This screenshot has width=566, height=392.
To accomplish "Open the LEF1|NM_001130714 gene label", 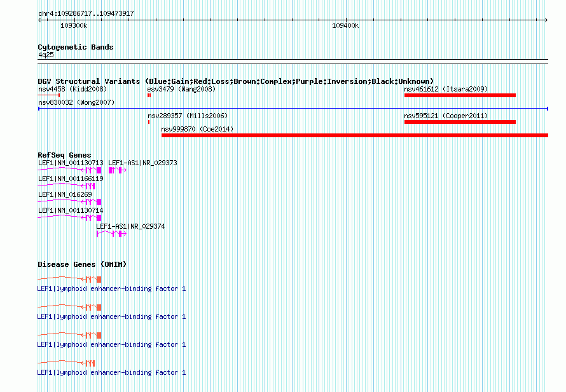I will pyautogui.click(x=71, y=210).
